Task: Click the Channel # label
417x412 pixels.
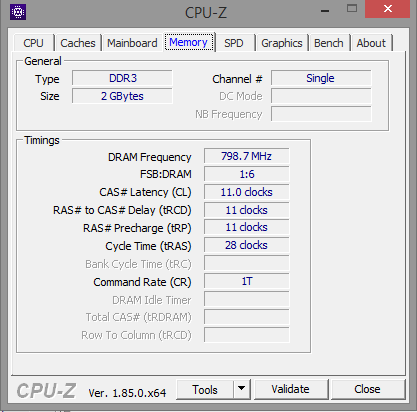Action: tap(237, 79)
